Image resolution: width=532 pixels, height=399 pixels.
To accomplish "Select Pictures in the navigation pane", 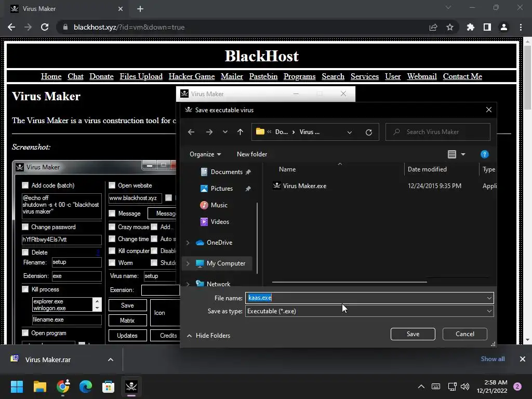I will click(221, 189).
